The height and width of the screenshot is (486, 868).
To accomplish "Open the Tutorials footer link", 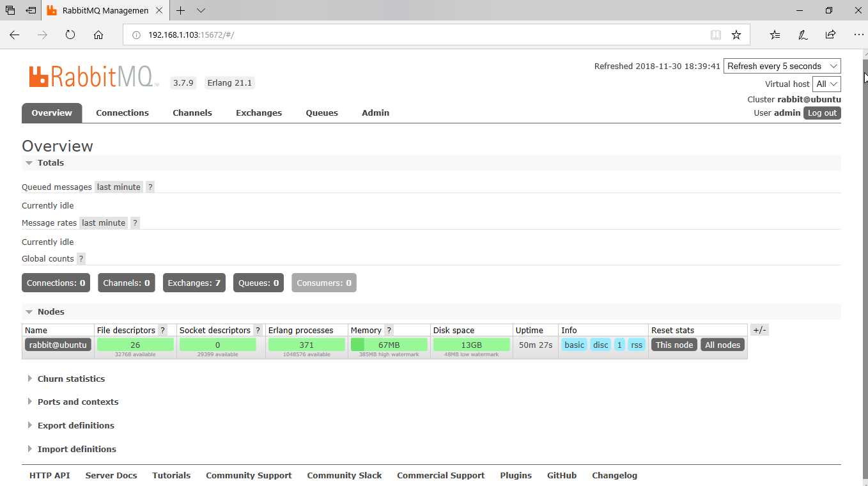I will pyautogui.click(x=171, y=476).
